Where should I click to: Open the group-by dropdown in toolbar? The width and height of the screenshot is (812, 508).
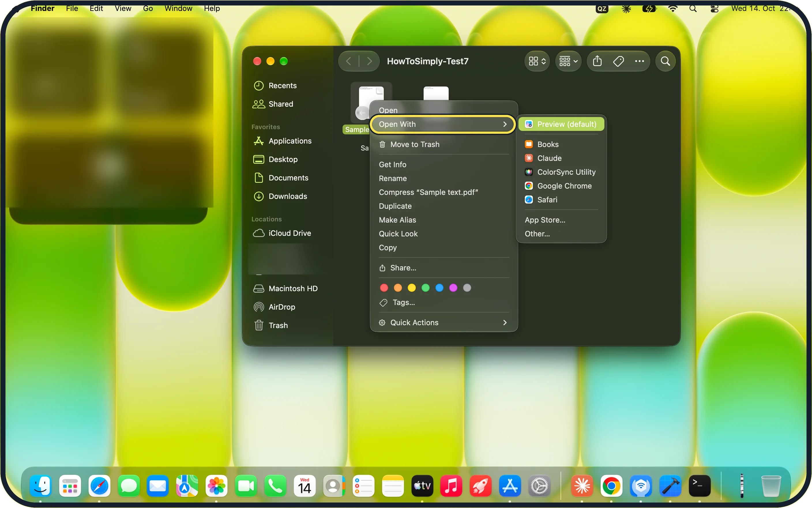click(568, 61)
